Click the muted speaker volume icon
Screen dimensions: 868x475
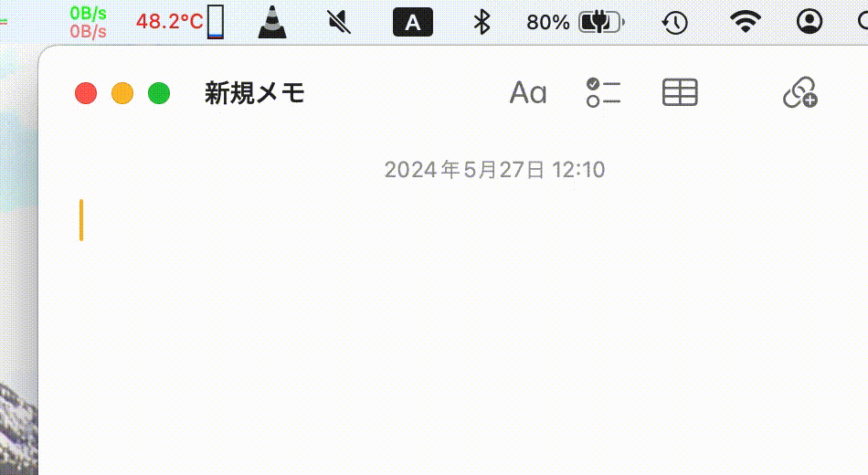tap(339, 22)
